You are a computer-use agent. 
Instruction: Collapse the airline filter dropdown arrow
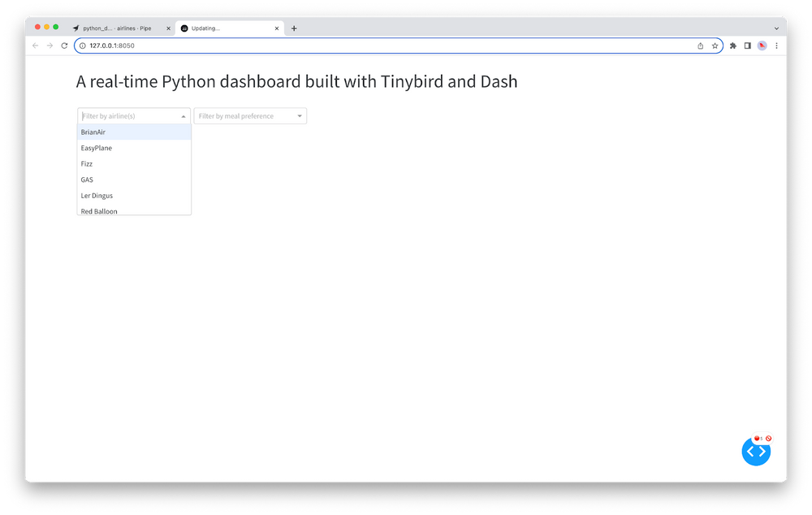184,116
